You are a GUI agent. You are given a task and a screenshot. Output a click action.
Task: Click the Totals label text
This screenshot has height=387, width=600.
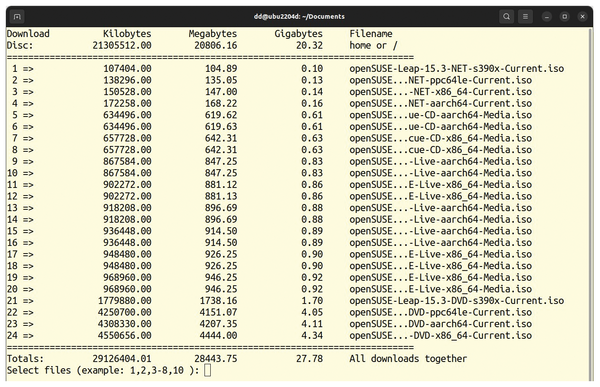coord(25,359)
